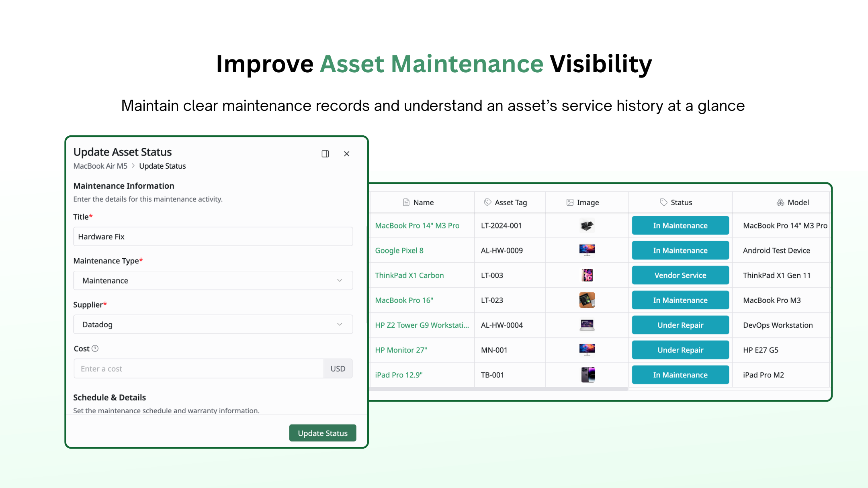Click the Update Status button
The width and height of the screenshot is (868, 488).
[x=323, y=433]
